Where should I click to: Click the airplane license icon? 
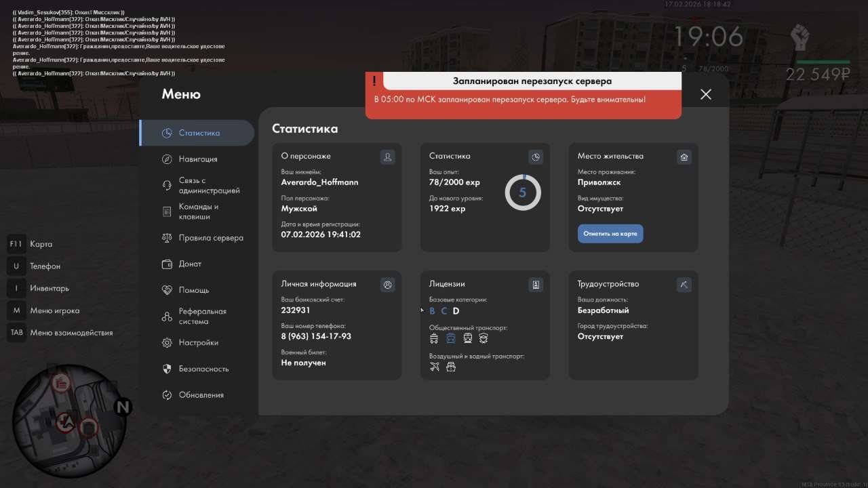pyautogui.click(x=435, y=367)
